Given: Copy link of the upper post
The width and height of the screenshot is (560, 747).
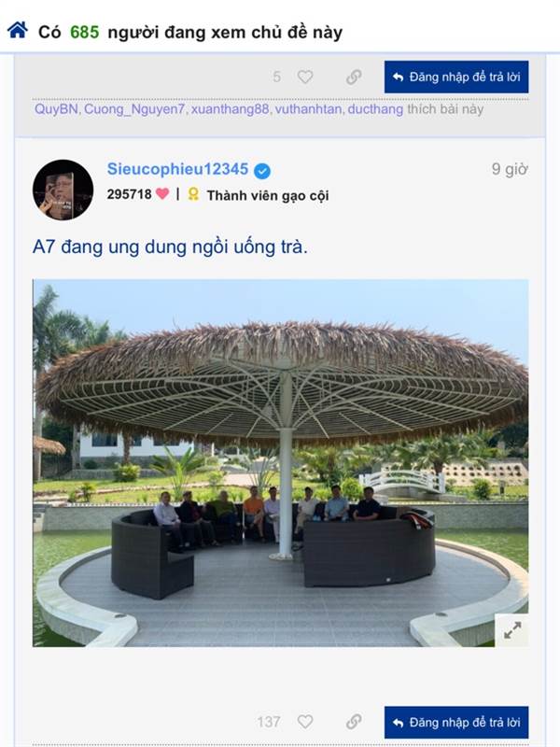Looking at the screenshot, I should coord(354,77).
